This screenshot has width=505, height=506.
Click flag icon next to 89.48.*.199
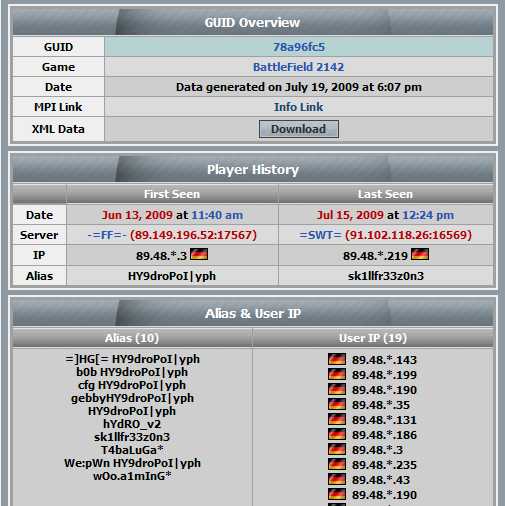(337, 374)
